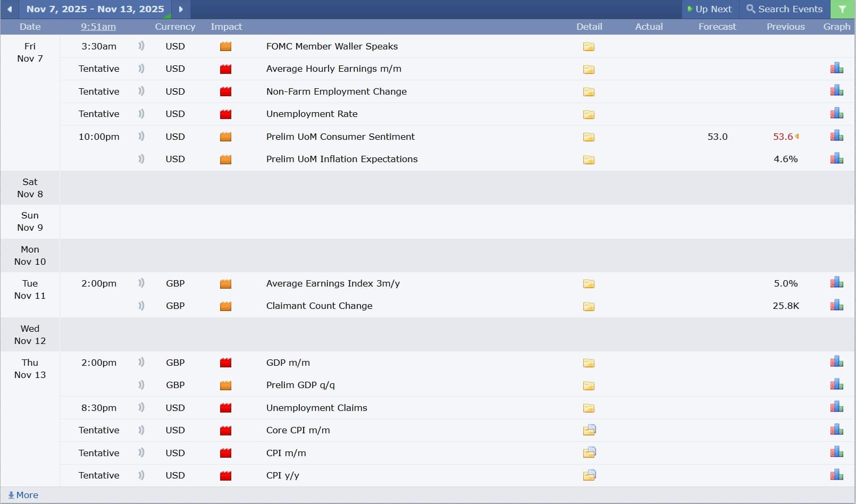Screen dimensions: 856x504
Task: Click the 9:51am time link
Action: 98,27
